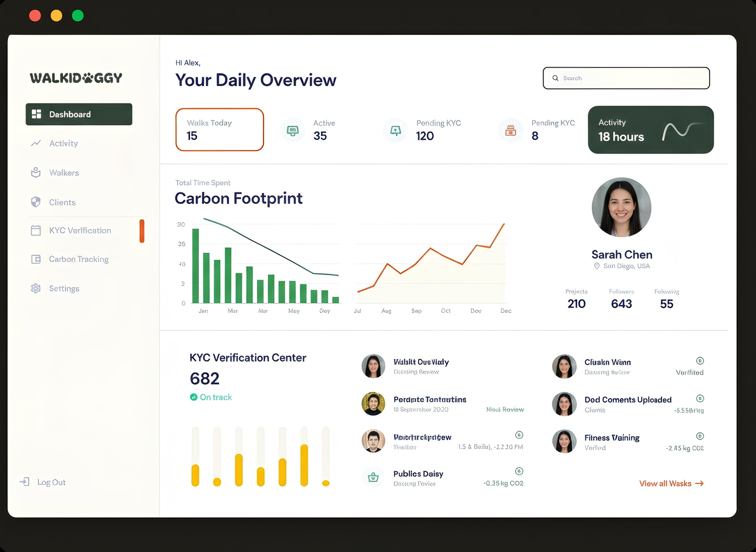Viewport: 756px width, 552px height.
Task: Click the View all Wasks link
Action: (x=671, y=483)
